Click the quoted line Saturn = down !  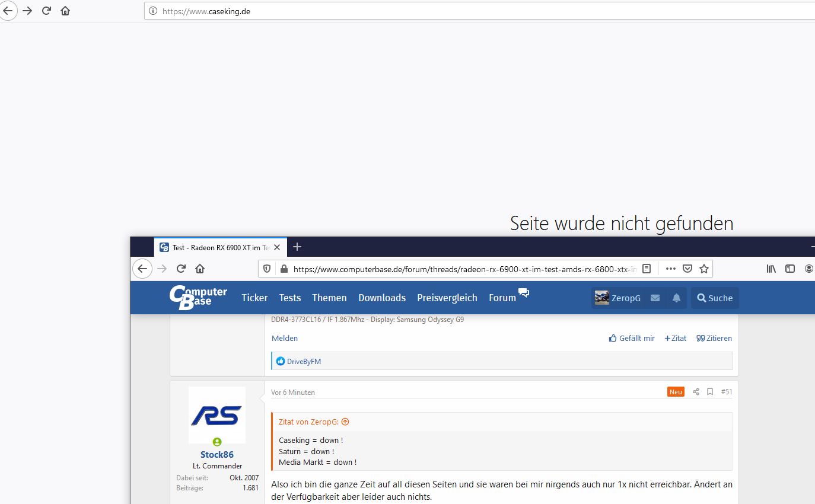(306, 451)
